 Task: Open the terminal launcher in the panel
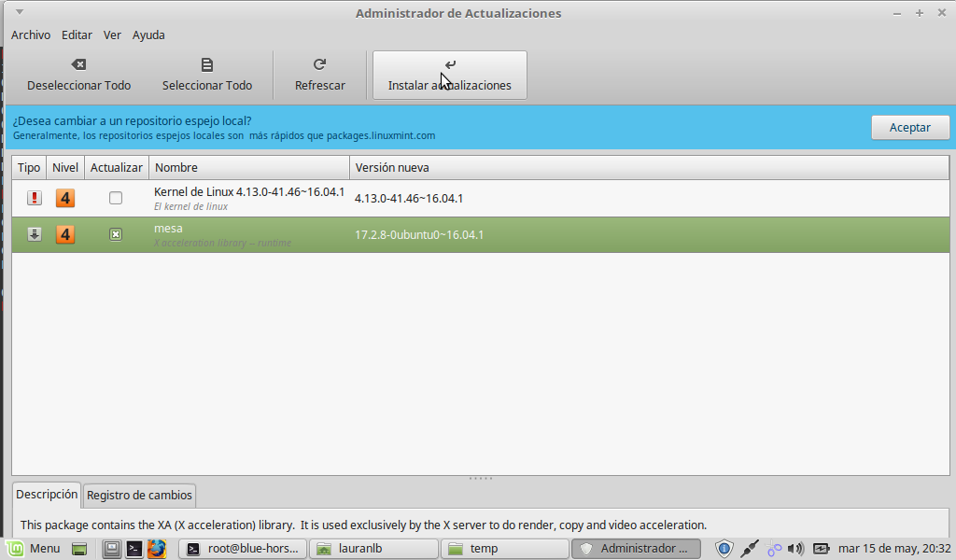point(134,549)
